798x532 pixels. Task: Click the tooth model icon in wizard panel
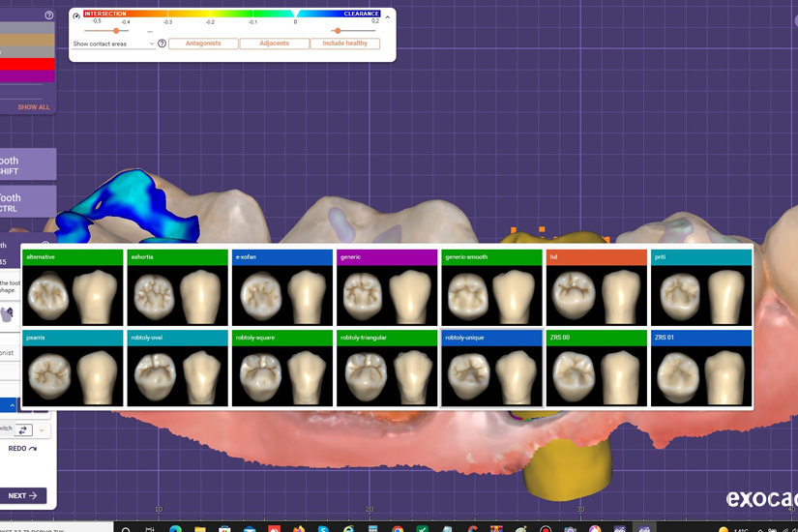[7, 314]
